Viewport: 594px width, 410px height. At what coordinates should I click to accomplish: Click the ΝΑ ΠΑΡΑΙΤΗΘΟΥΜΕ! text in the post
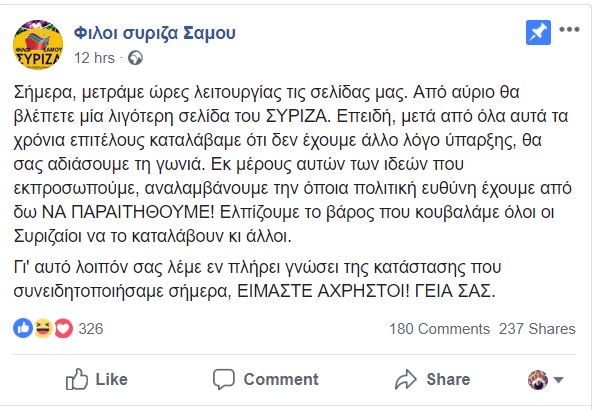tap(128, 212)
